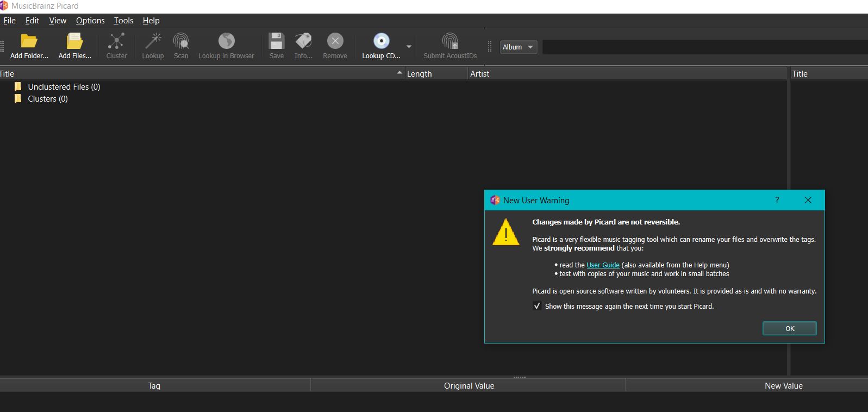Open the Help menu
The width and height of the screenshot is (868, 412).
[x=151, y=21]
